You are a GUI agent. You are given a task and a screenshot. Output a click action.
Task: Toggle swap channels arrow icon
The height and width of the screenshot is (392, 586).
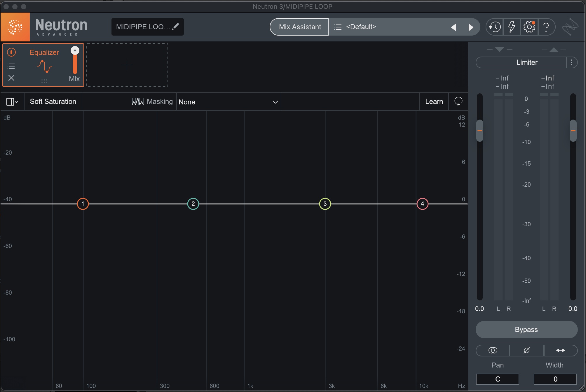point(561,350)
